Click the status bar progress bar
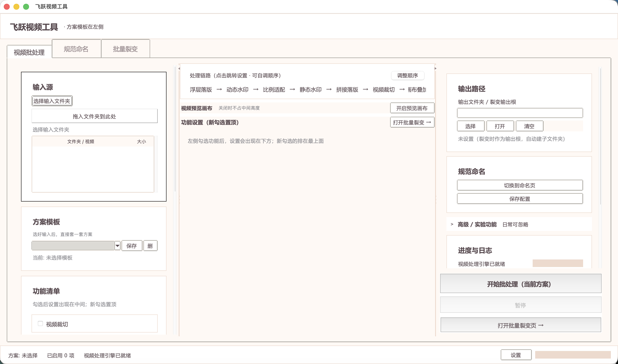Image resolution: width=618 pixels, height=364 pixels. (x=573, y=355)
